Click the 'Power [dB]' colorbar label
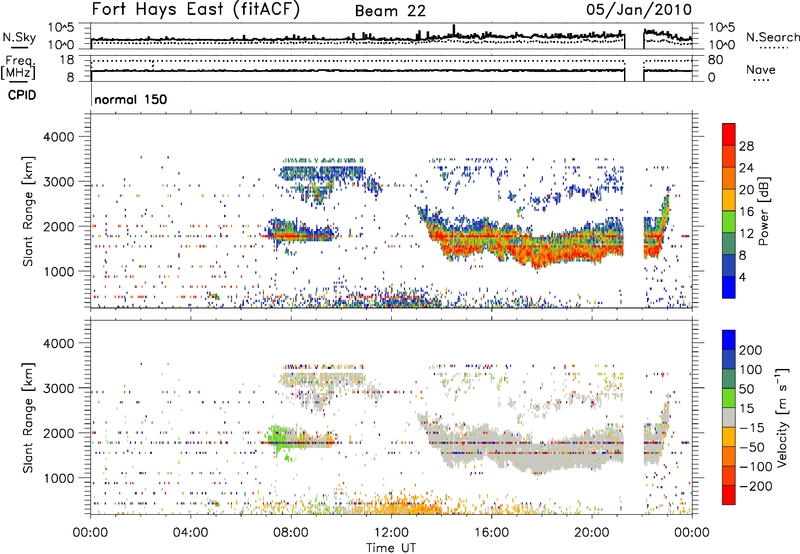Screen dimensions: 800x554 coord(763,211)
